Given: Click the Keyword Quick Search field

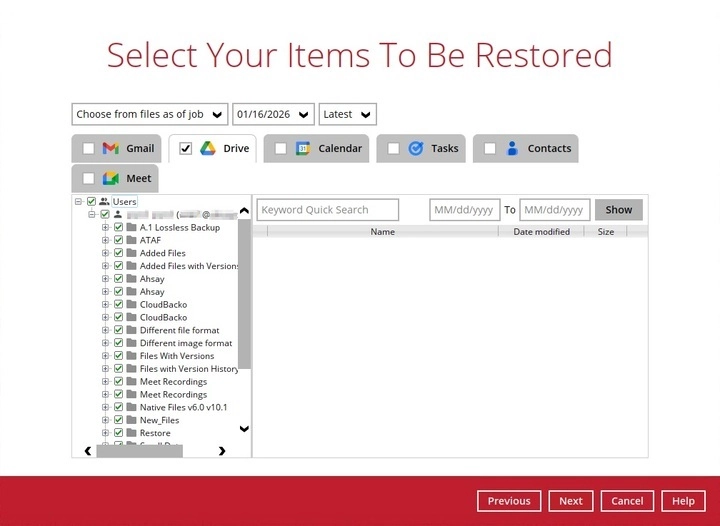Looking at the screenshot, I should pyautogui.click(x=328, y=210).
